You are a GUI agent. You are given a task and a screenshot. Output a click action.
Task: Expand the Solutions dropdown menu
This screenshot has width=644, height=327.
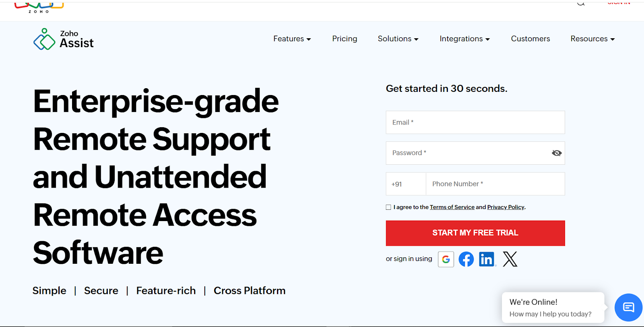[x=398, y=39]
